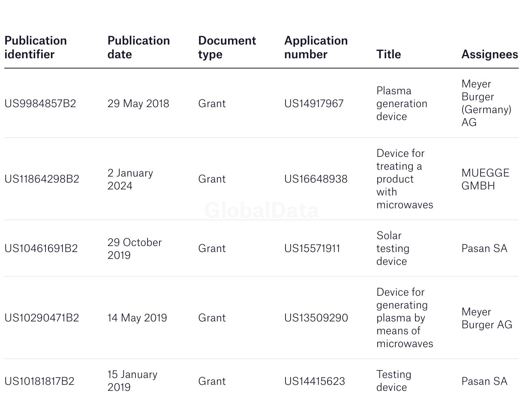Click the Publication date column header
Viewport: 523px width, 420px height.
point(138,47)
